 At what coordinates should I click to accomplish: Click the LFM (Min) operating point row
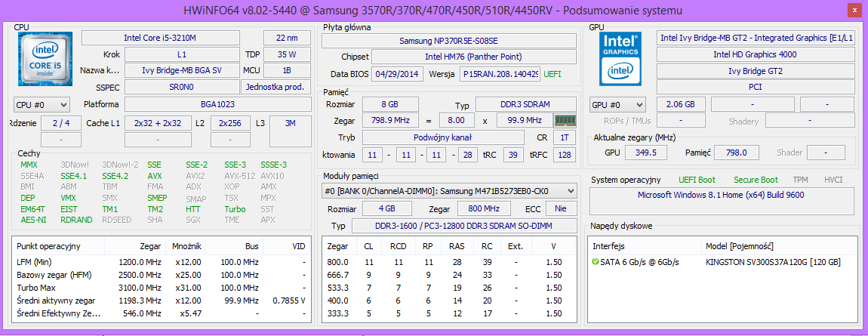tap(161, 262)
